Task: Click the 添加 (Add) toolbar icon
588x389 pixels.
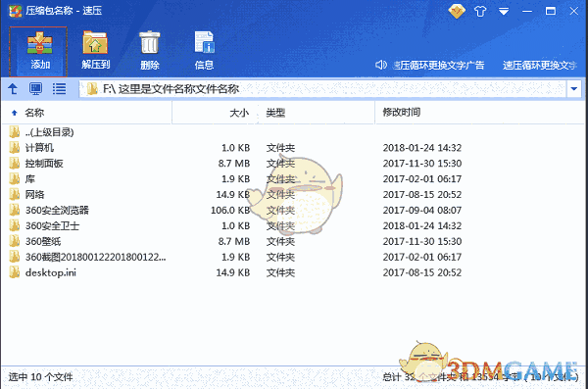Action: [x=38, y=51]
